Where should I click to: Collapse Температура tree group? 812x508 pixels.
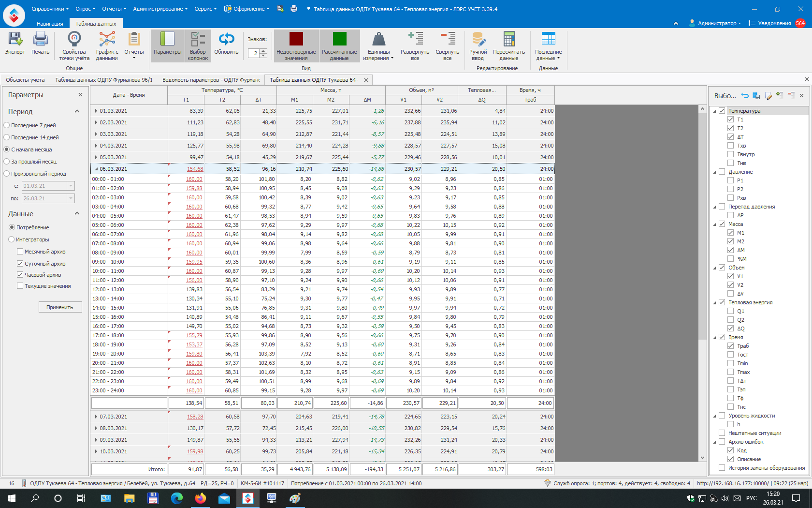(715, 111)
